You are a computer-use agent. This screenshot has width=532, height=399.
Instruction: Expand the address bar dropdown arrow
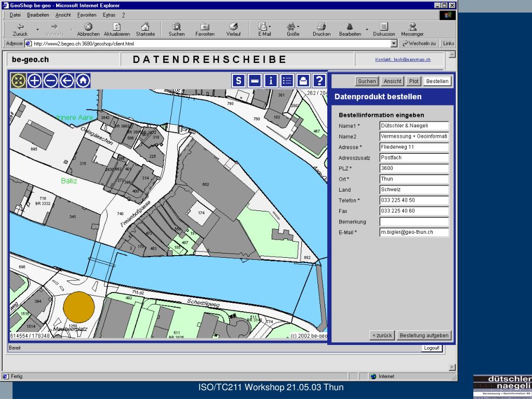pyautogui.click(x=394, y=44)
